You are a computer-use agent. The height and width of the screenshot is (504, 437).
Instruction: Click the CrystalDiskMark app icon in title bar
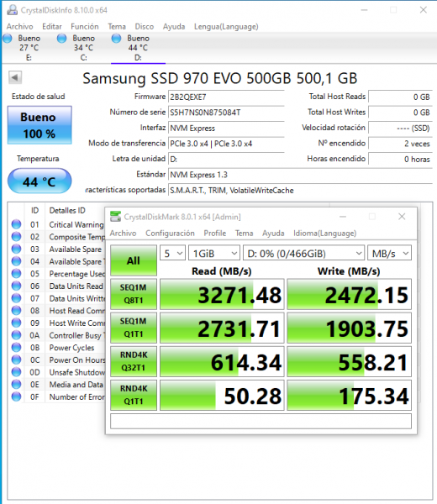point(115,217)
